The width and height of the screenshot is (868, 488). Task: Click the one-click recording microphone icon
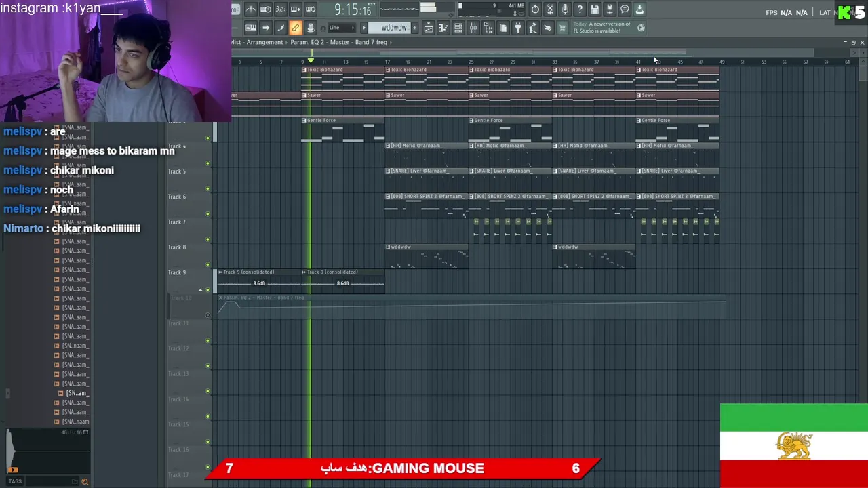[x=565, y=9]
